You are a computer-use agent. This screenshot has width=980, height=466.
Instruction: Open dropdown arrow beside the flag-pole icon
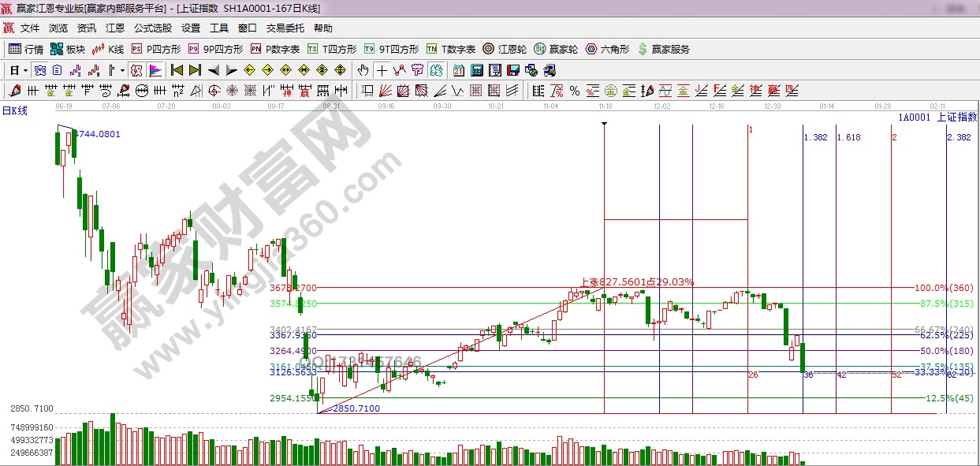point(123,69)
